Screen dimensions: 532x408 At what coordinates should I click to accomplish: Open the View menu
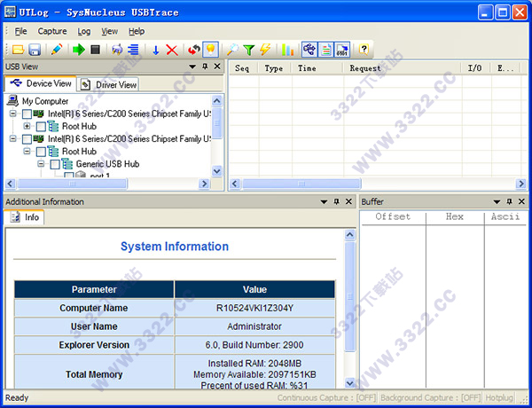(x=110, y=31)
